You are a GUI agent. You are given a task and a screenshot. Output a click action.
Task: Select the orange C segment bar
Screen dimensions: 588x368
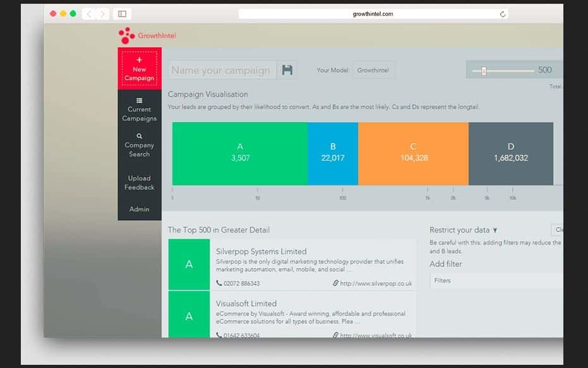click(x=413, y=153)
